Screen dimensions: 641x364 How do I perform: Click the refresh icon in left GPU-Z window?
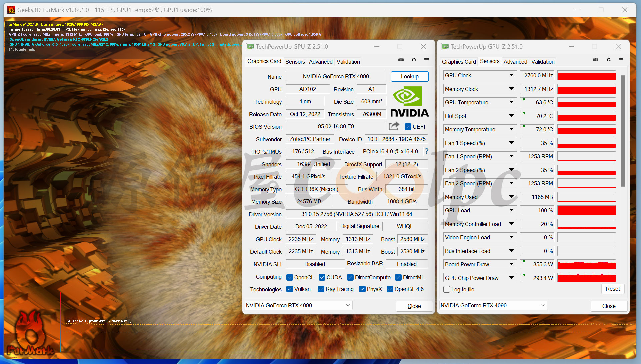point(414,60)
